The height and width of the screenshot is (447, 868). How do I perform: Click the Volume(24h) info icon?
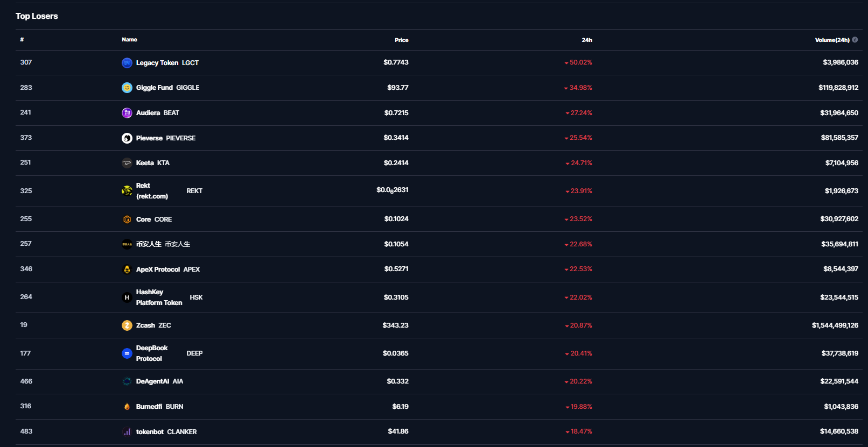pos(855,40)
